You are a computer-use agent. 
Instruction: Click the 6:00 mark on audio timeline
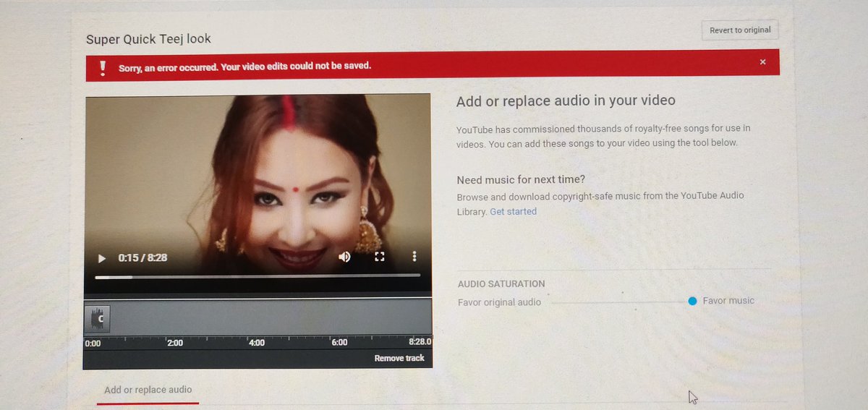point(339,343)
